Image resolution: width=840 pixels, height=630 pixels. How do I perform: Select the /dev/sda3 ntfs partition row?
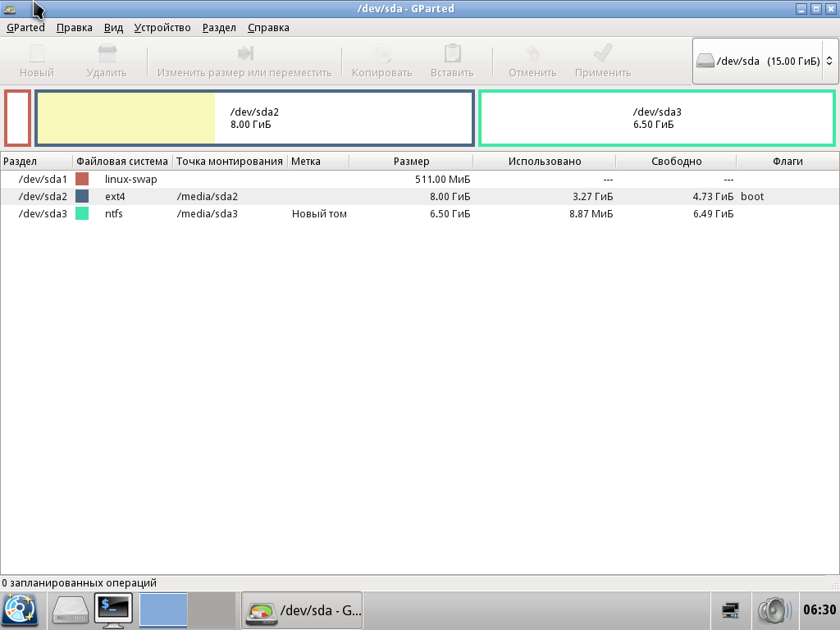pos(246,214)
